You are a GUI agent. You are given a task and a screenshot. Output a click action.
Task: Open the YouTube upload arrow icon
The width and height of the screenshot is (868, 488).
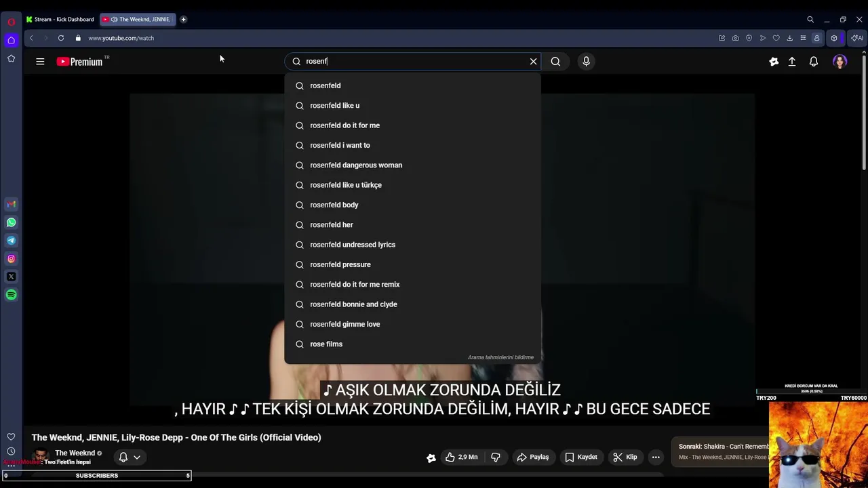792,62
